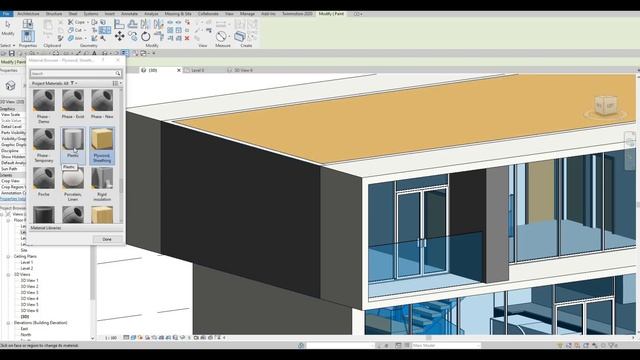Click the Cope tool icon
The height and width of the screenshot is (360, 640).
71,22
